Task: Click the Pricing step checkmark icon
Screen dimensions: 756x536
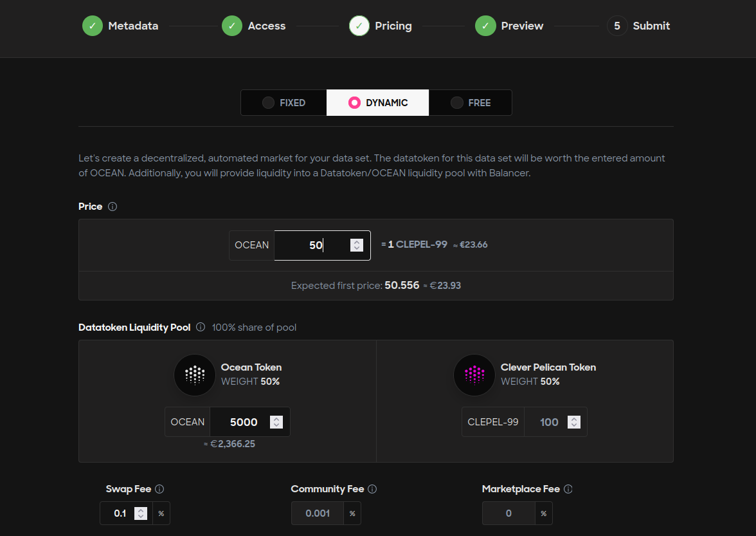Action: pos(359,26)
